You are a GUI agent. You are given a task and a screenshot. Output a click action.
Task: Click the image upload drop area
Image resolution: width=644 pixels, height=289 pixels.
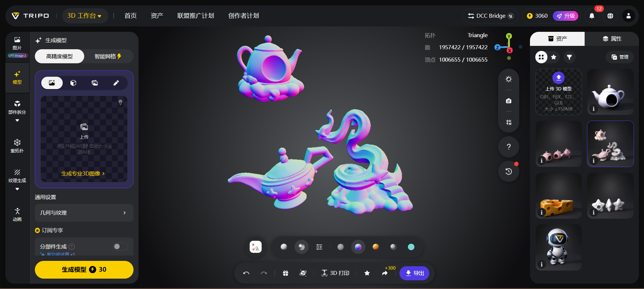pos(84,139)
